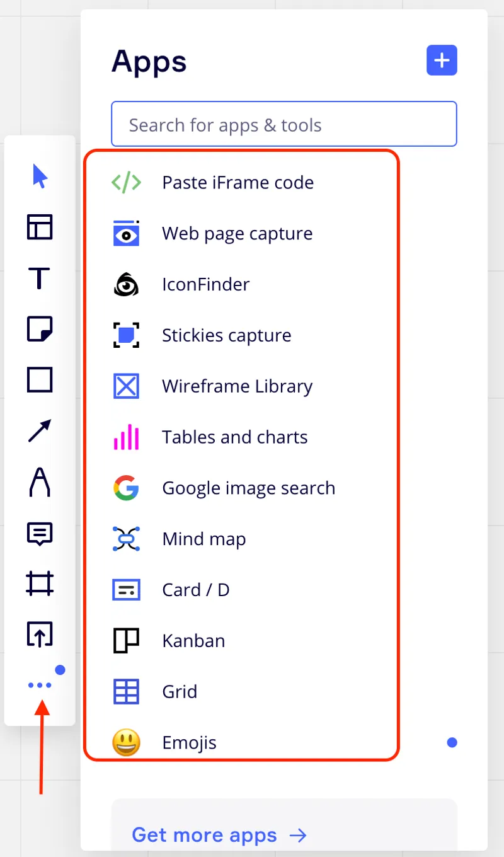This screenshot has height=857, width=504.
Task: Click the blue plus button in Apps
Action: (442, 60)
